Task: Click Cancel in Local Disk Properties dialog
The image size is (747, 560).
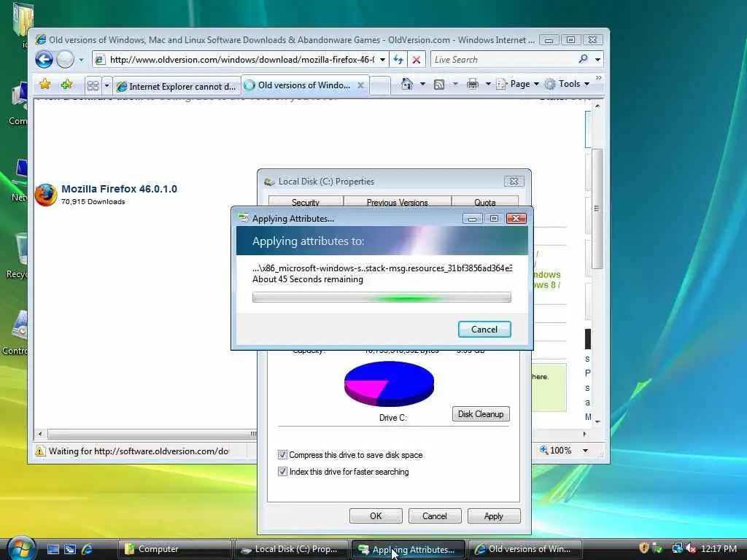Action: pos(435,516)
